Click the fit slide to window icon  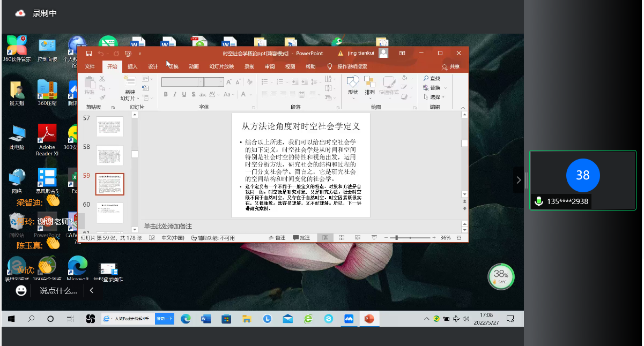(459, 238)
